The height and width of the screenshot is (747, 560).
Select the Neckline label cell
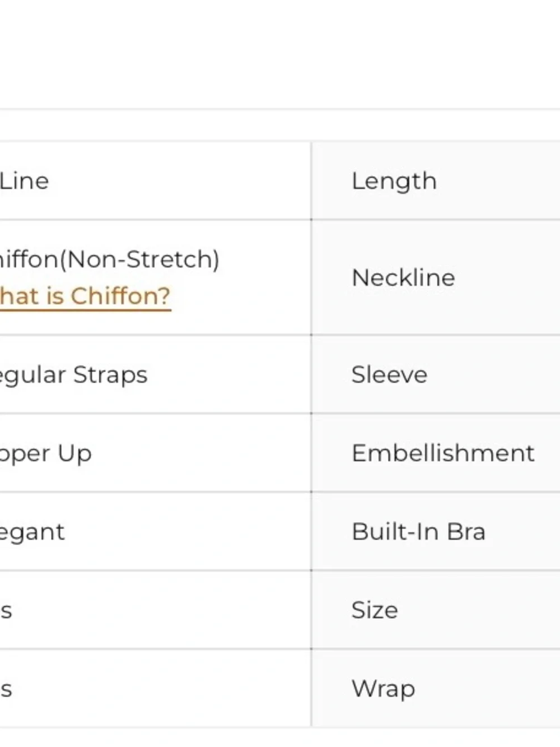pyautogui.click(x=436, y=277)
